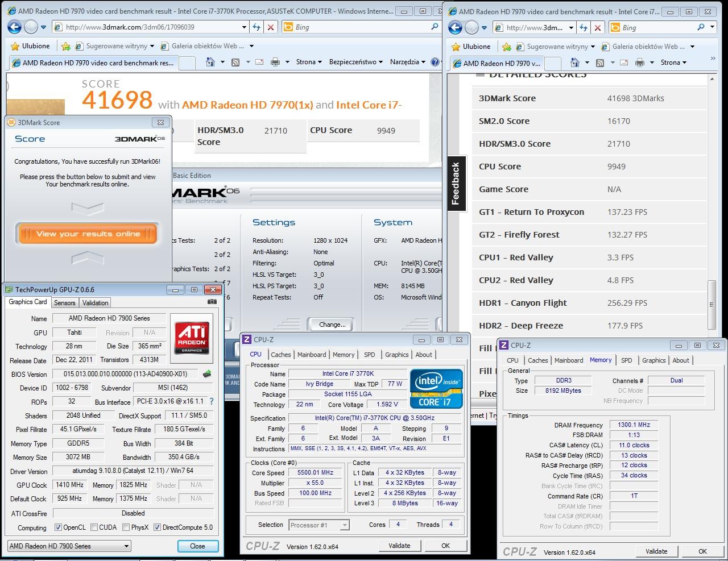Expand the Galeria obiektów Web dropdown in the right IE window
The image size is (728, 561).
[x=692, y=47]
